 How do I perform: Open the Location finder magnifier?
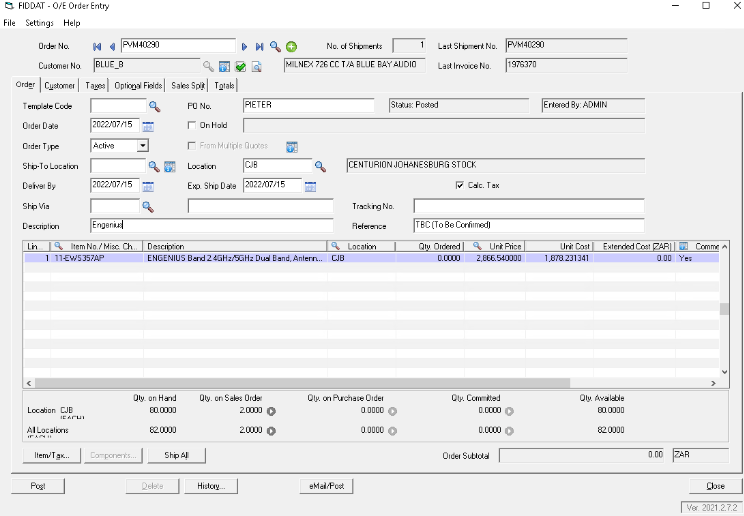pyautogui.click(x=320, y=166)
